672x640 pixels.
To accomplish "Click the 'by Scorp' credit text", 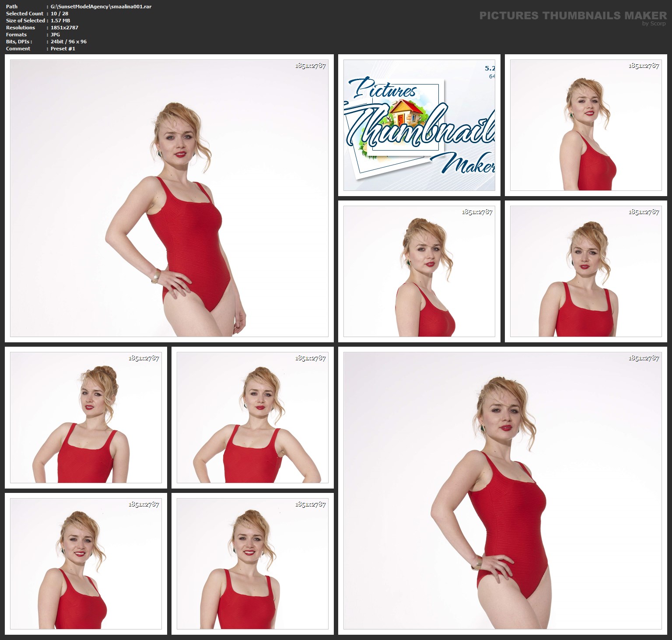I will coord(654,24).
